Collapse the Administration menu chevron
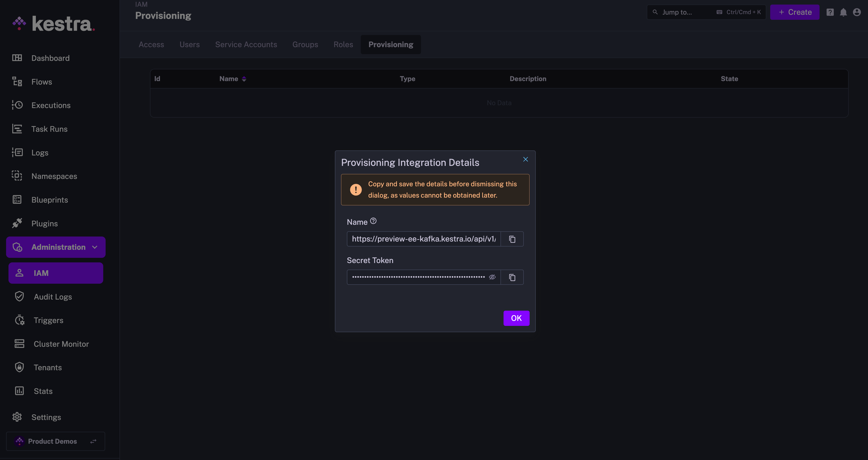The image size is (868, 460). click(95, 247)
